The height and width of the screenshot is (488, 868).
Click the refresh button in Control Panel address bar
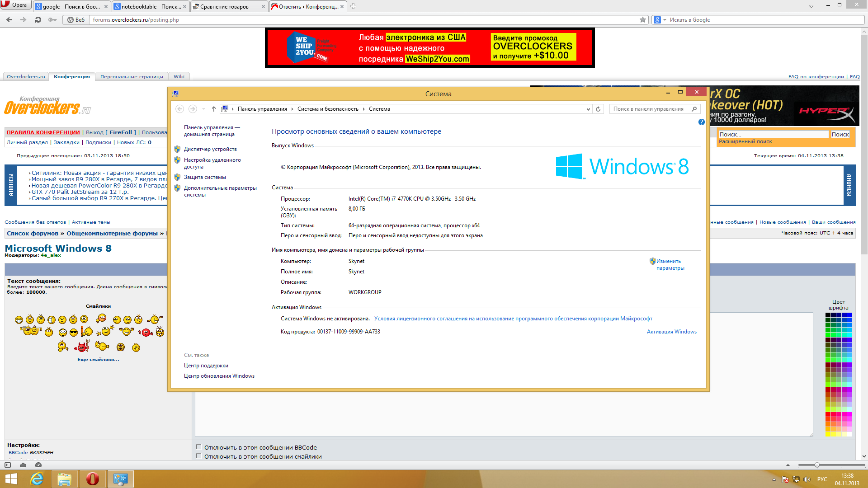coord(598,109)
